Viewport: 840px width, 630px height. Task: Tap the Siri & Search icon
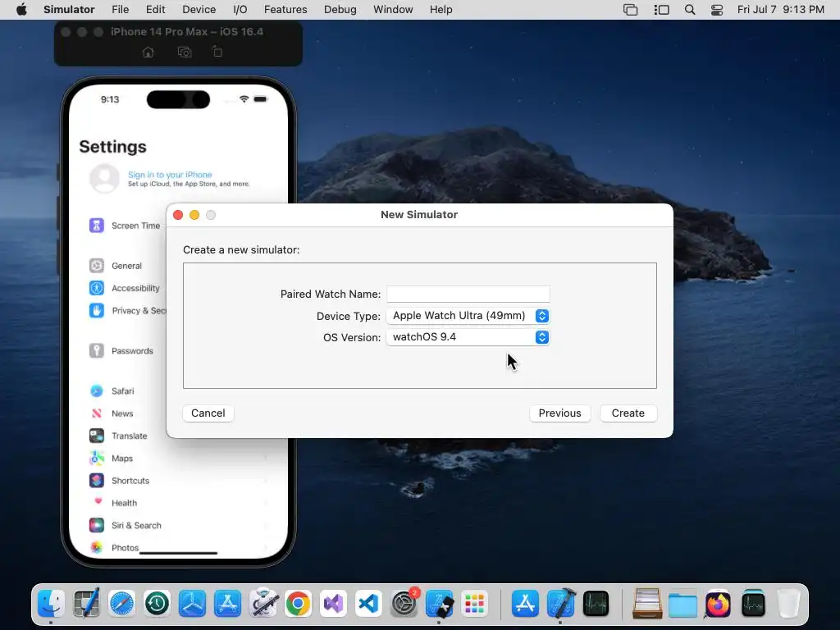[x=97, y=526]
